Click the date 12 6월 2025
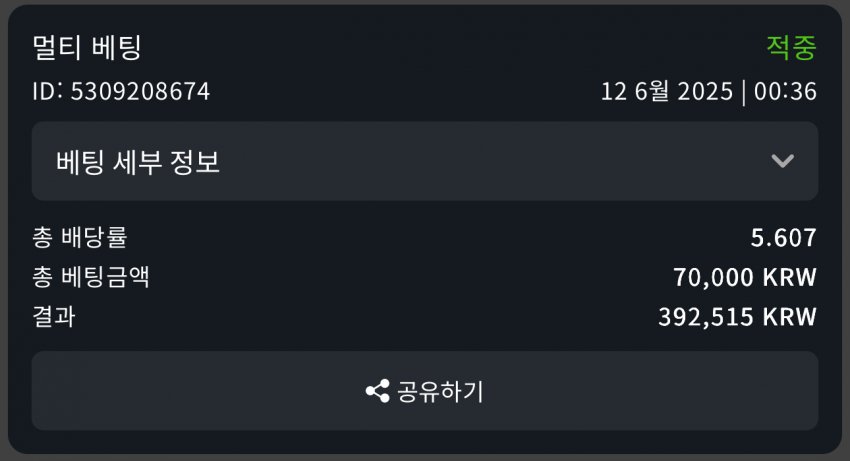This screenshot has width=850, height=461. click(667, 91)
